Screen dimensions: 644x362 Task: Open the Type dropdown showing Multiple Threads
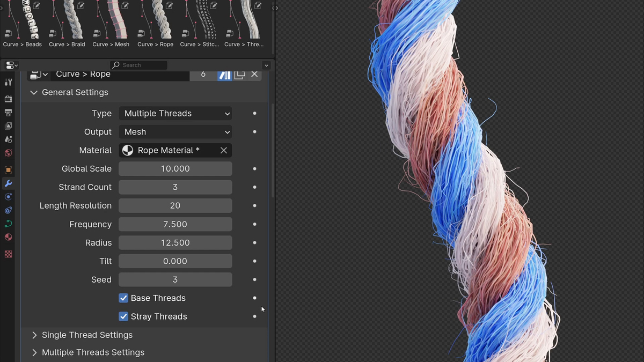tap(175, 113)
